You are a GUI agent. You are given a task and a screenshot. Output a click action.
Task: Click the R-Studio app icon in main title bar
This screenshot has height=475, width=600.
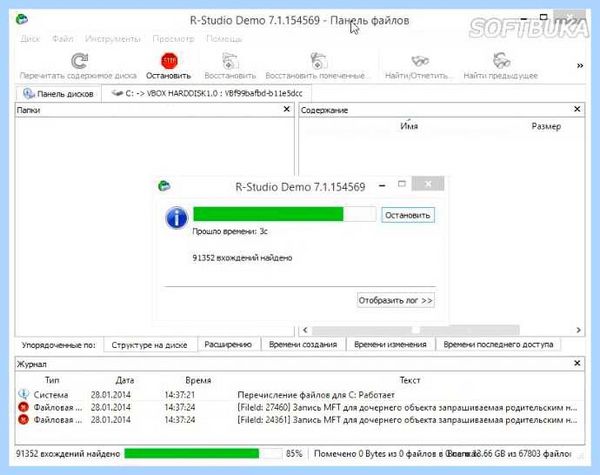click(x=22, y=19)
